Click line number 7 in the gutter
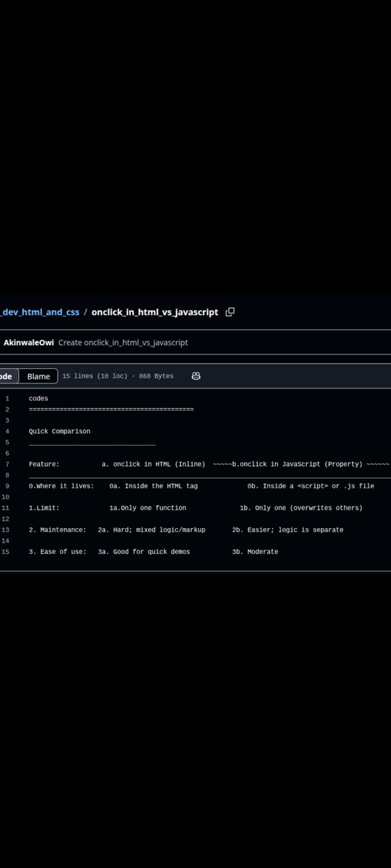The height and width of the screenshot is (868, 391). pos(7,464)
